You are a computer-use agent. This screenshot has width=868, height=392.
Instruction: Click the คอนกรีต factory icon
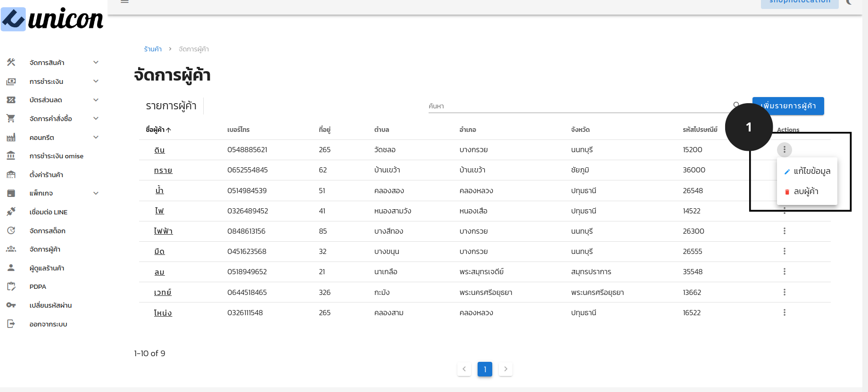[11, 137]
